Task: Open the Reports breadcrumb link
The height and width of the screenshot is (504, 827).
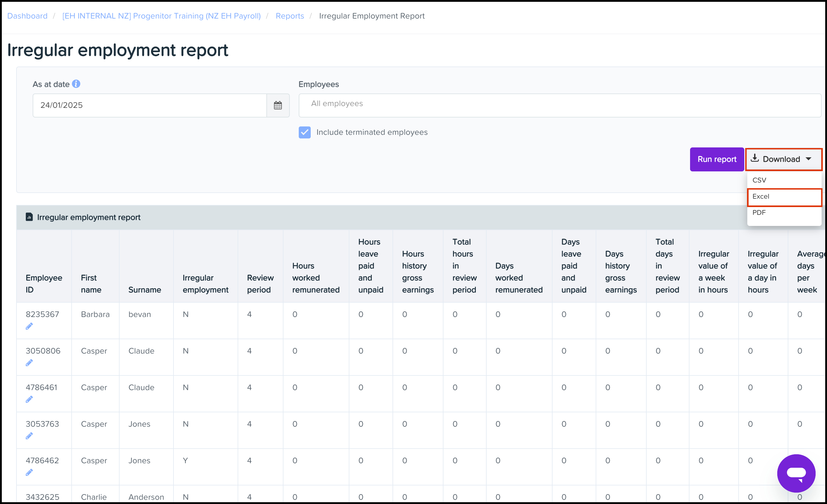Action: point(290,16)
